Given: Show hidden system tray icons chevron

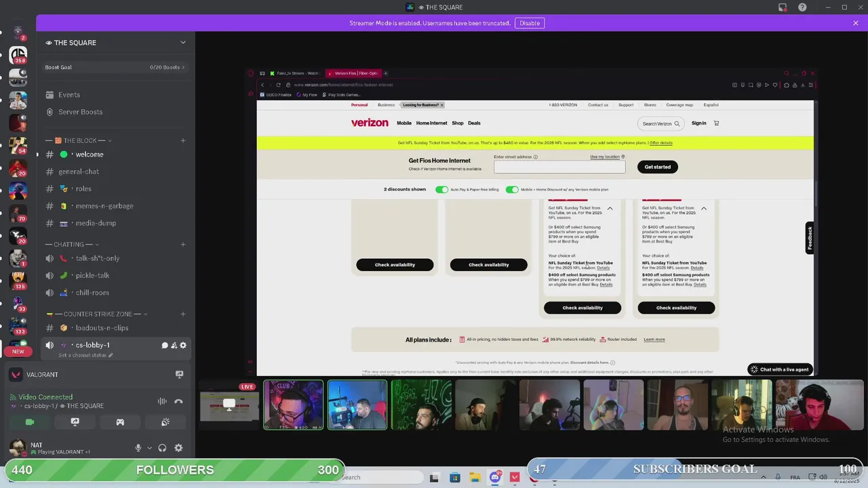Looking at the screenshot, I should 764,477.
